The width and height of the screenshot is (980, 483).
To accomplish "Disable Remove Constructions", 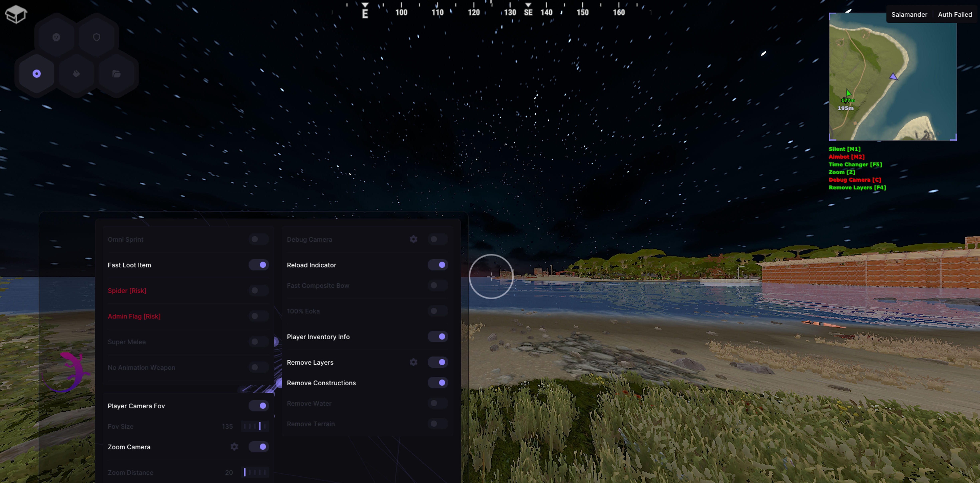I will point(440,382).
